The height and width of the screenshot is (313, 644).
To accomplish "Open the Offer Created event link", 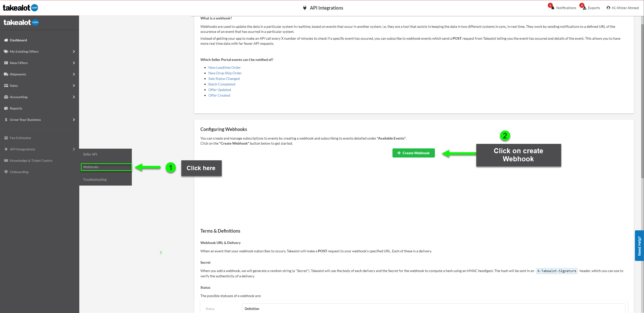I will point(219,95).
